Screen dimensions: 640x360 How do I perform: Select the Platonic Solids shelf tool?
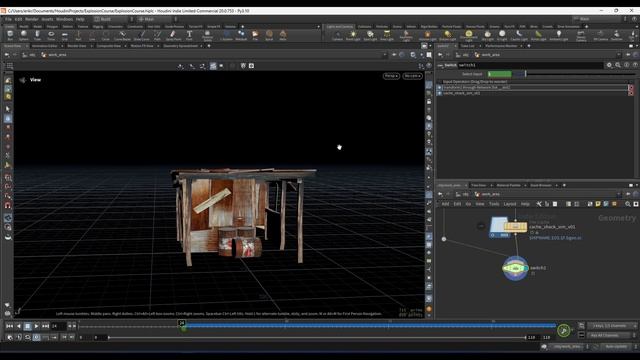(x=207, y=36)
